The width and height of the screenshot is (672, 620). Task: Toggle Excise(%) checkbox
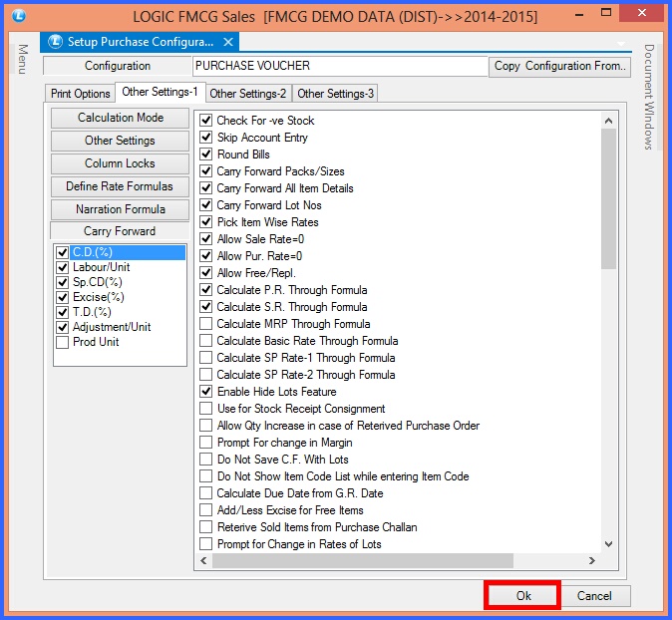click(x=62, y=297)
